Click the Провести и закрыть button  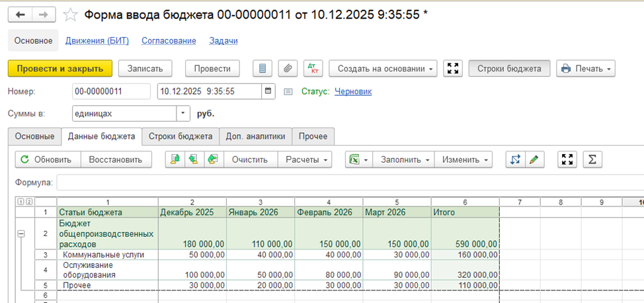[x=60, y=69]
